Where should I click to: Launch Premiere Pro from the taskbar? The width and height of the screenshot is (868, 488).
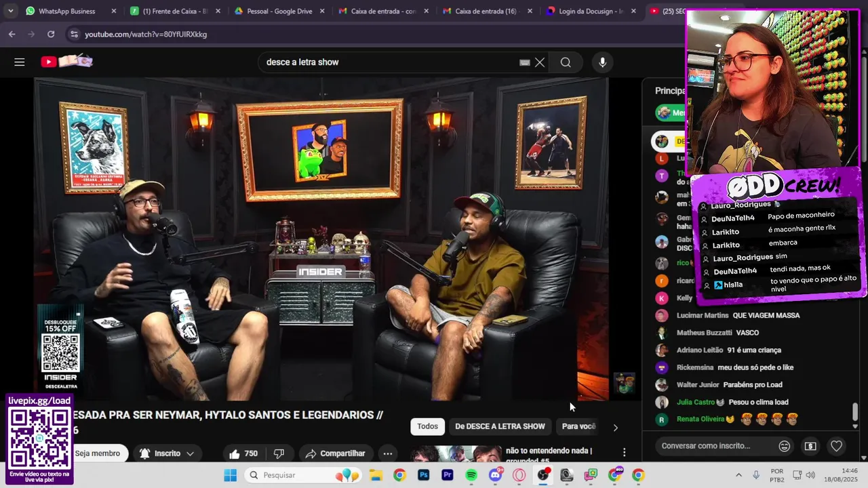tap(447, 475)
